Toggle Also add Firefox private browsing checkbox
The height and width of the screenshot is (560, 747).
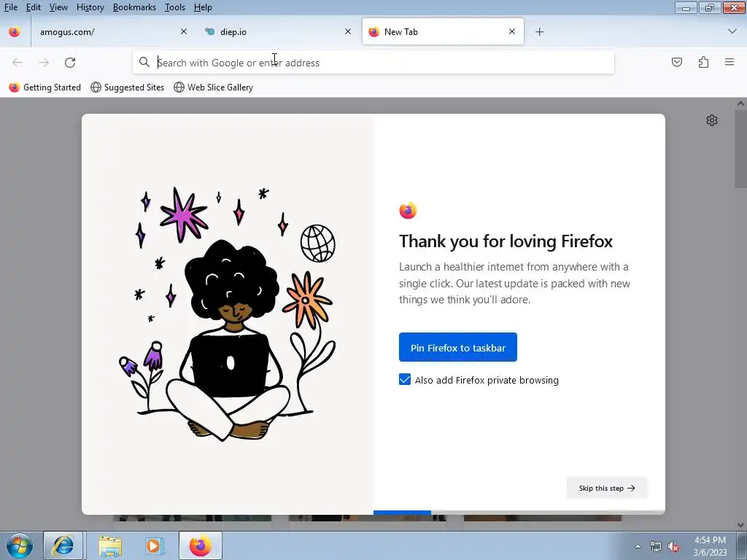click(x=404, y=379)
